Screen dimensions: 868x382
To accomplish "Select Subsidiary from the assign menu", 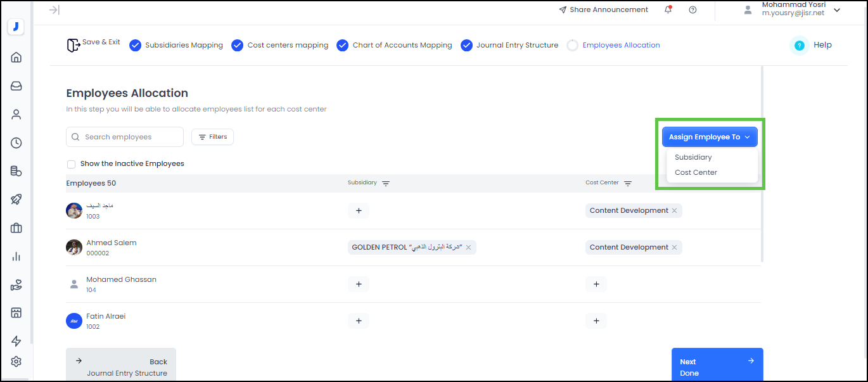I will coord(693,157).
